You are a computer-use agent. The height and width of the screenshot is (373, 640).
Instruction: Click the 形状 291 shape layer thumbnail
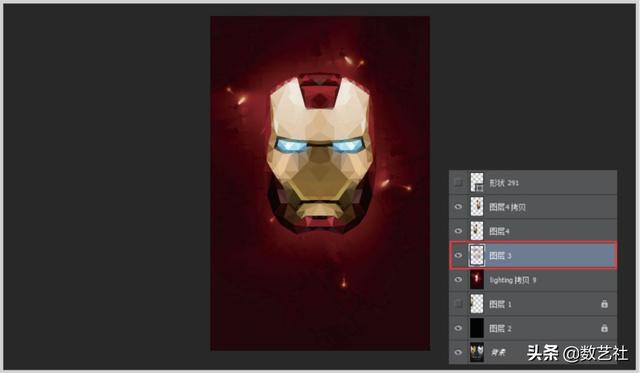(477, 182)
